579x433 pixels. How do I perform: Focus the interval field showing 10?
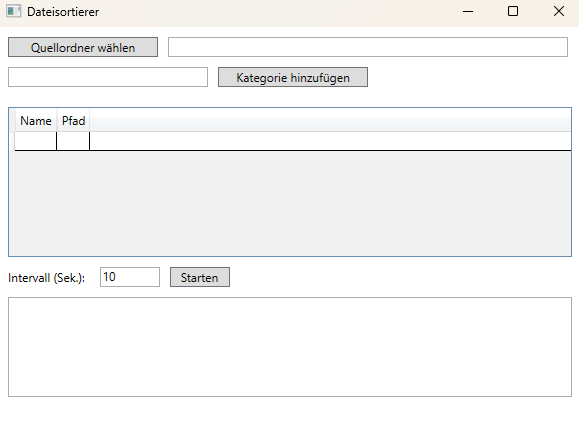(130, 277)
